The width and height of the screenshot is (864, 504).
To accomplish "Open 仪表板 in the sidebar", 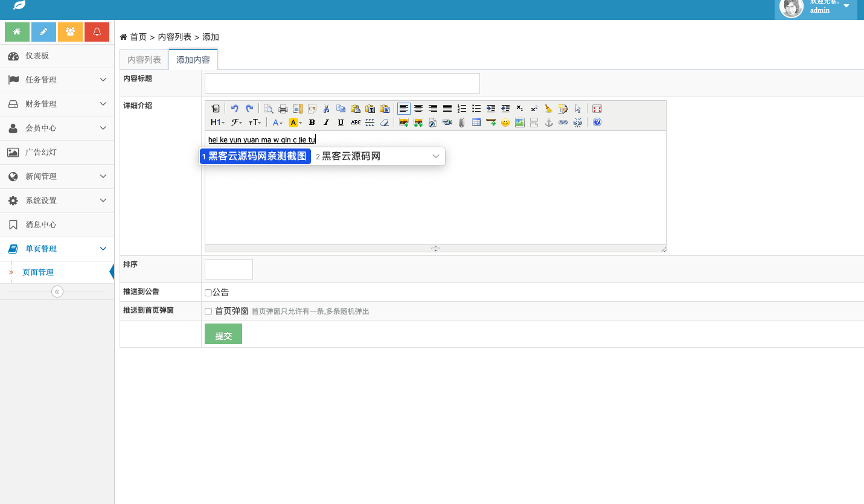I will click(x=37, y=56).
